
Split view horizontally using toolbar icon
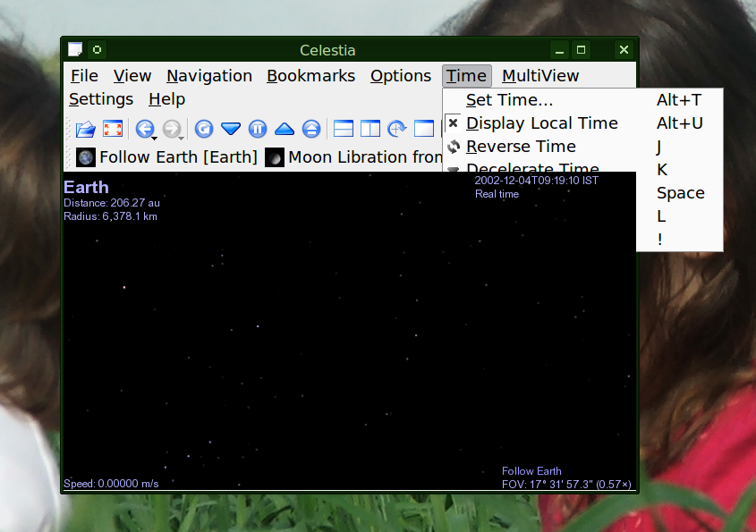pos(344,129)
